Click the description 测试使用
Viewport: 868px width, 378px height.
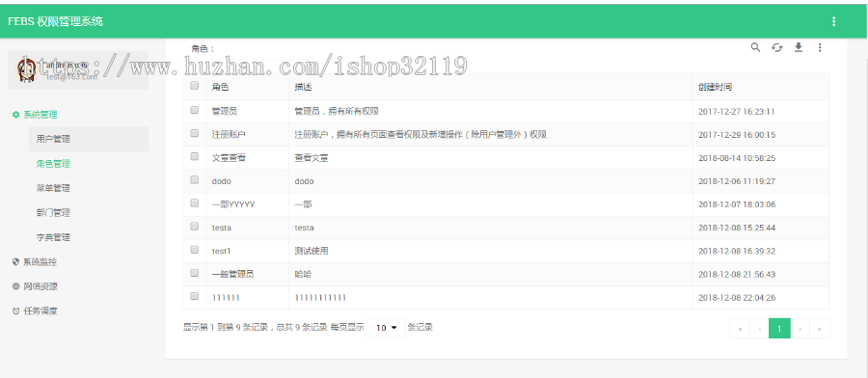tap(312, 251)
